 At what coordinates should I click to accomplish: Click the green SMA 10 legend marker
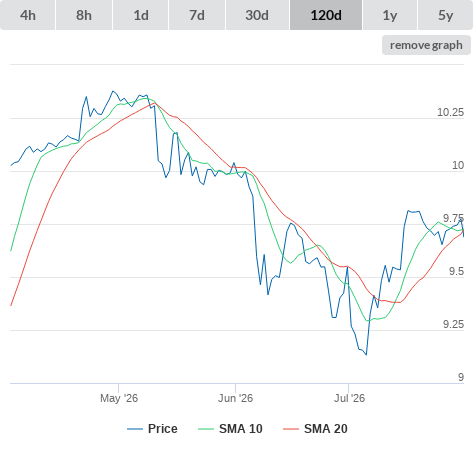[x=206, y=429]
